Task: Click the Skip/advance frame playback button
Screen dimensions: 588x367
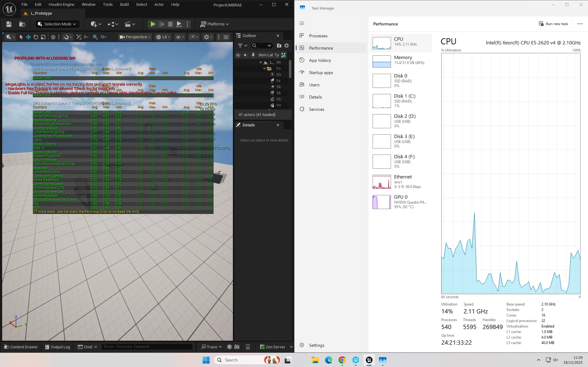Action: coord(162,24)
